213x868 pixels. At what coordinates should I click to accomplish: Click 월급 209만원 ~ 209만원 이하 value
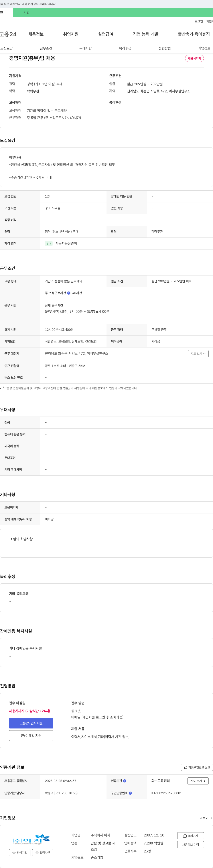click(171, 281)
